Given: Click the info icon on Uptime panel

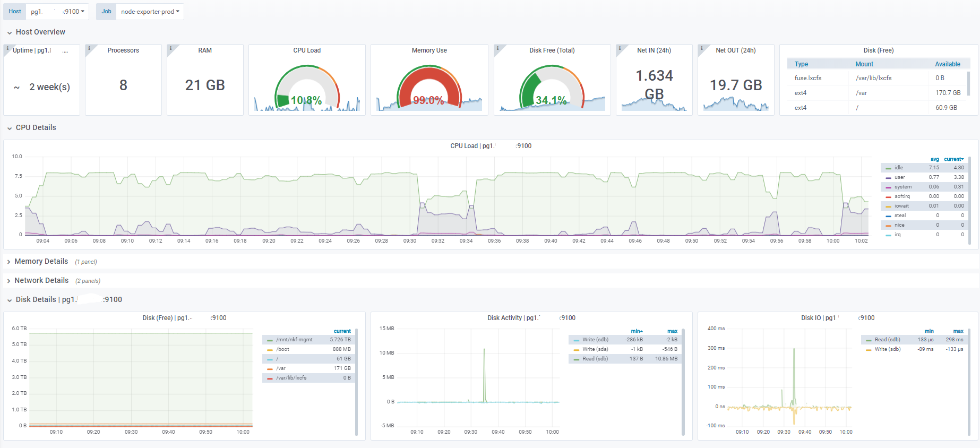Looking at the screenshot, I should pyautogui.click(x=7, y=48).
